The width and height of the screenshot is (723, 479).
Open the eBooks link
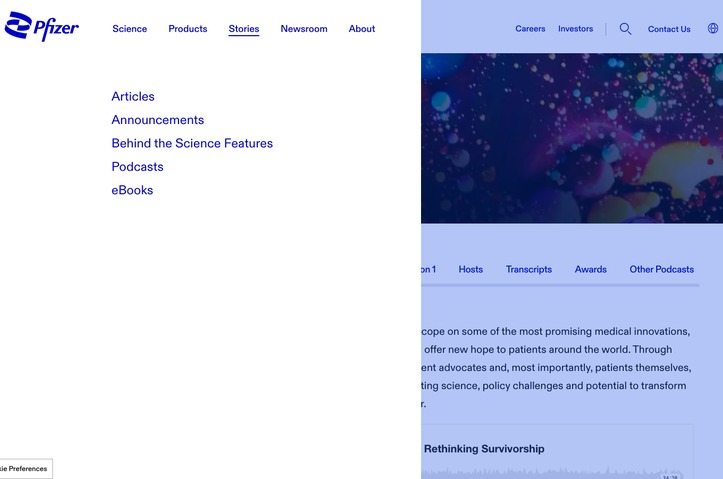coord(132,190)
